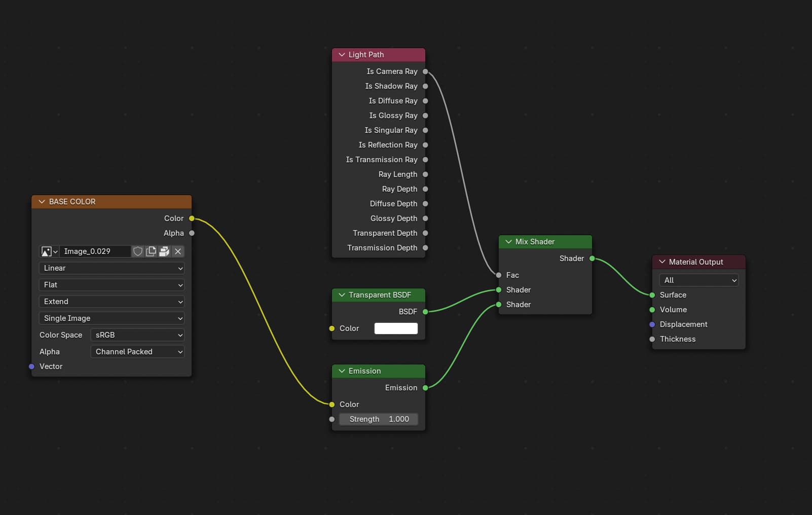Click the Material Output Surface socket
Screen dimensions: 812x515
652,295
